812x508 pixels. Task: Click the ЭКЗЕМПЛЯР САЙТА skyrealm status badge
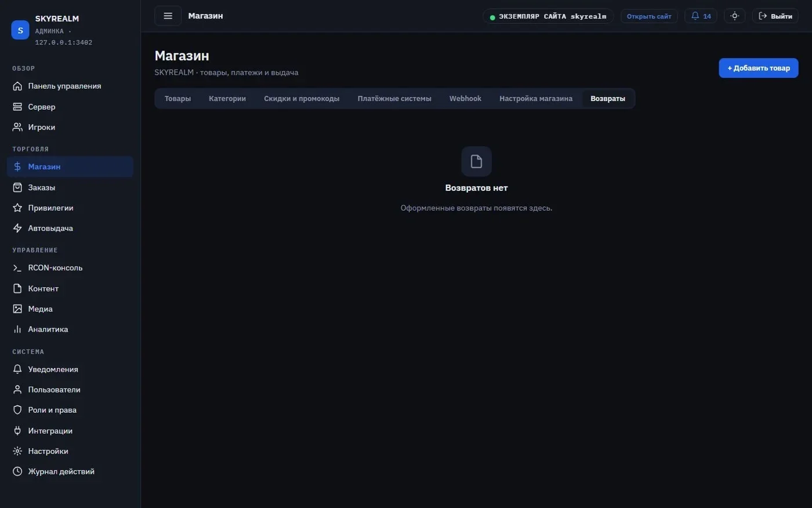tap(548, 16)
